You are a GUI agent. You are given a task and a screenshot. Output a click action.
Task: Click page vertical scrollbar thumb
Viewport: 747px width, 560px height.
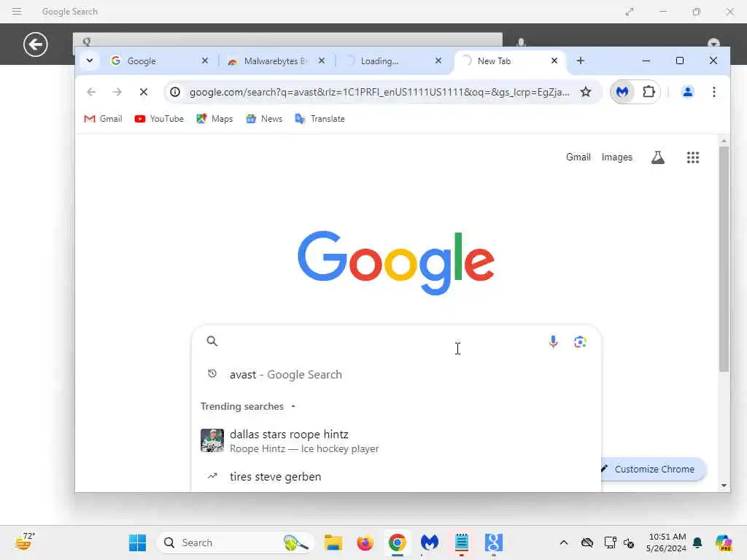724,260
